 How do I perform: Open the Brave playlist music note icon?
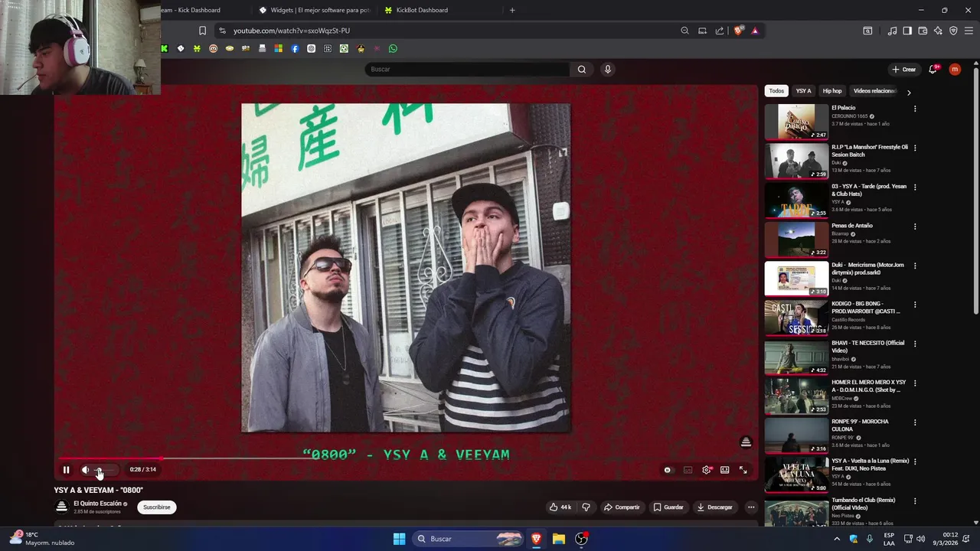pyautogui.click(x=892, y=31)
